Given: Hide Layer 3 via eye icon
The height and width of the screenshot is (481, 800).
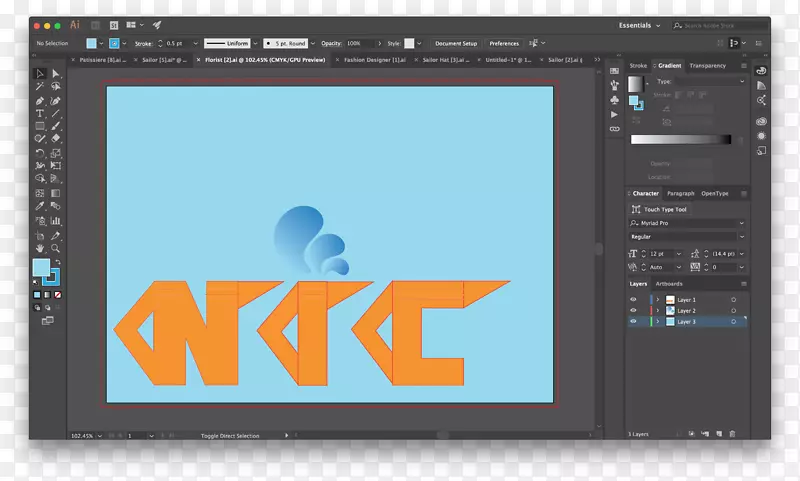Looking at the screenshot, I should (633, 322).
